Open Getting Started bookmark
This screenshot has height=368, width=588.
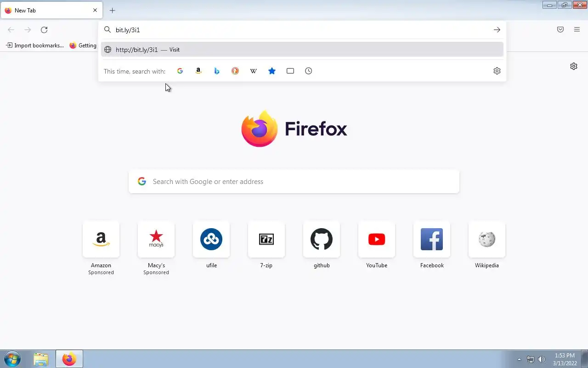pos(83,46)
